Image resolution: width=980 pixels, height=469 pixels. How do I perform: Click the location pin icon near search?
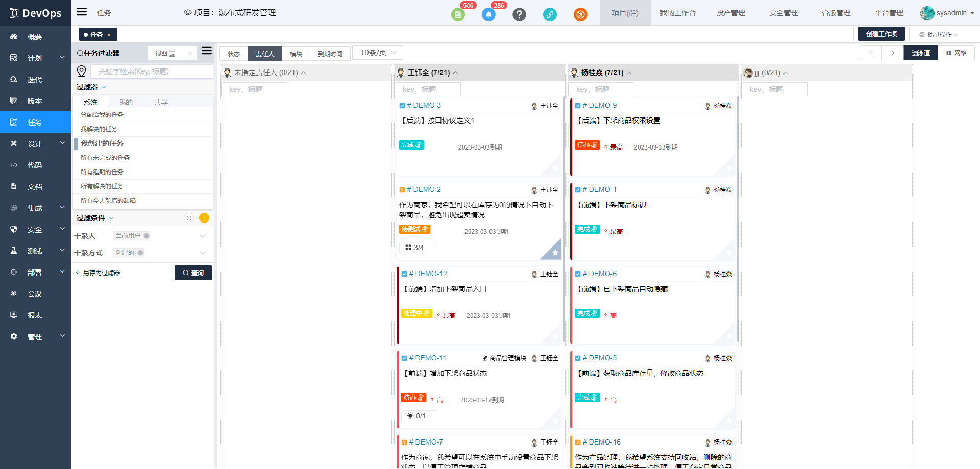point(81,71)
